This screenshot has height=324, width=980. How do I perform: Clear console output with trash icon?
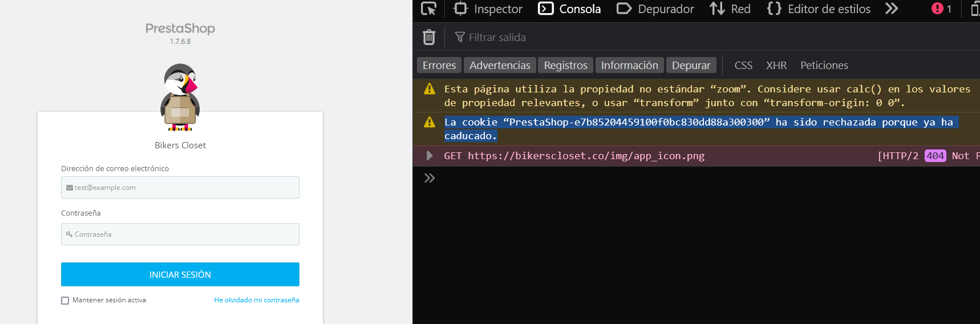[429, 37]
